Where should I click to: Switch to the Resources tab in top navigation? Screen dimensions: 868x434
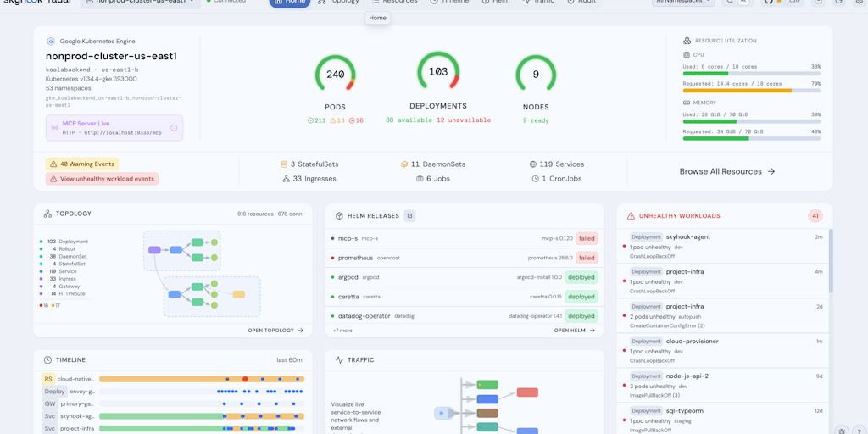[395, 3]
